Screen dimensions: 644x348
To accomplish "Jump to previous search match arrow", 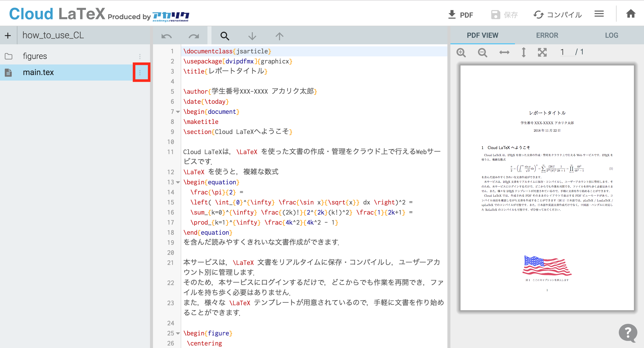I will click(x=279, y=36).
